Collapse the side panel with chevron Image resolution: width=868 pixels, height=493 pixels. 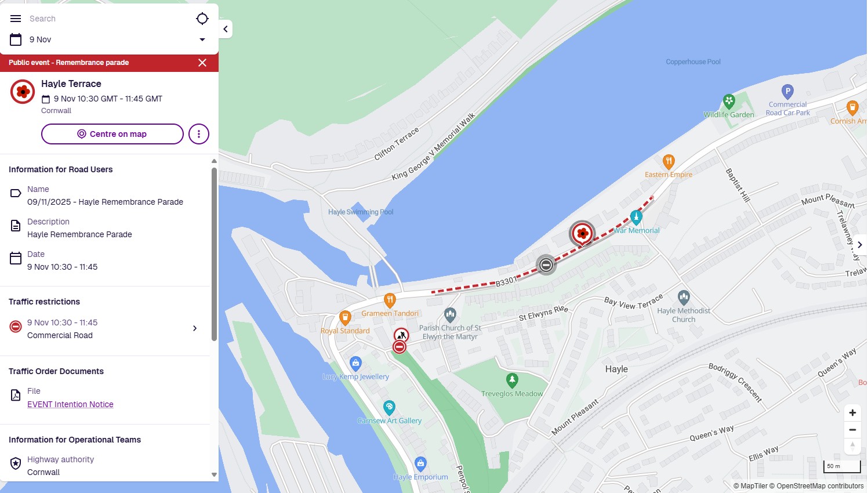[226, 29]
